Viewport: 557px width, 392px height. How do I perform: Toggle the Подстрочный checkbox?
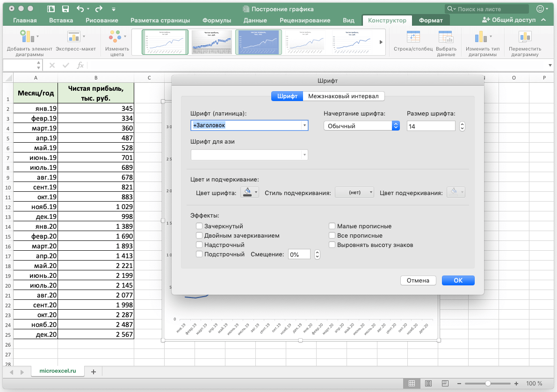pyautogui.click(x=199, y=254)
